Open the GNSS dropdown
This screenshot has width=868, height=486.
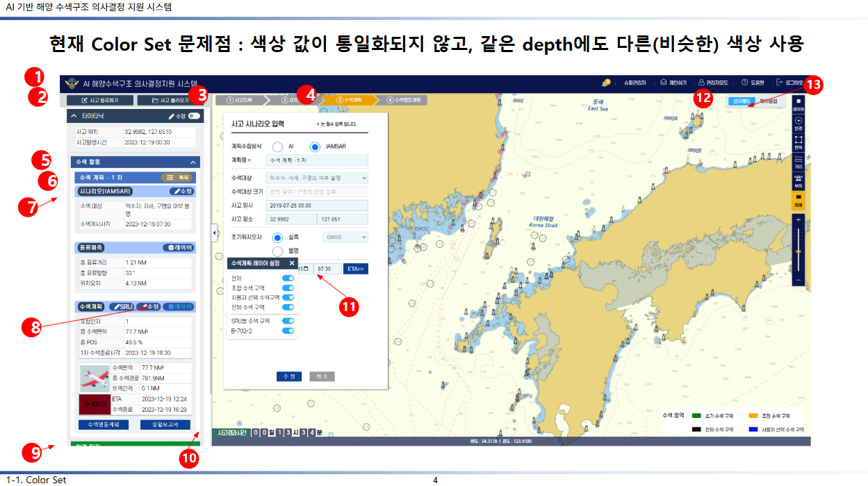tap(345, 237)
